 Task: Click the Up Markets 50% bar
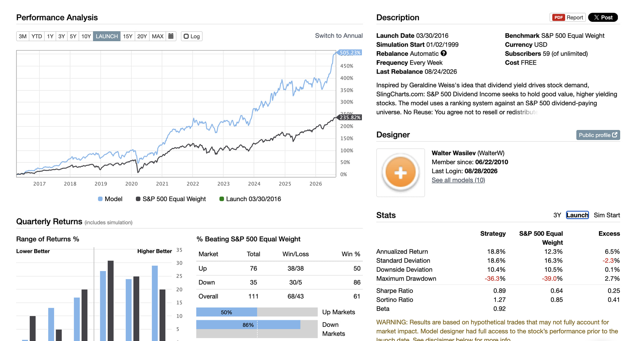tap(227, 312)
